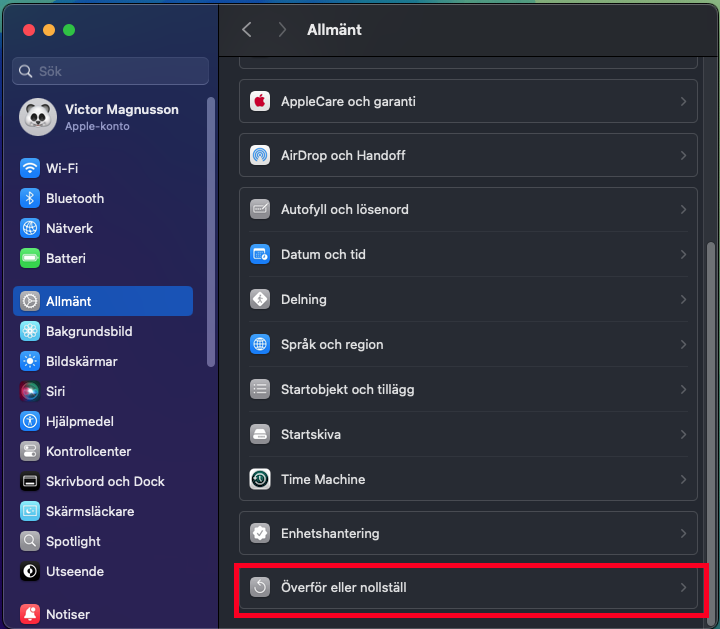Click the "Datum och tid" text
Image resolution: width=720 pixels, height=629 pixels.
point(323,254)
